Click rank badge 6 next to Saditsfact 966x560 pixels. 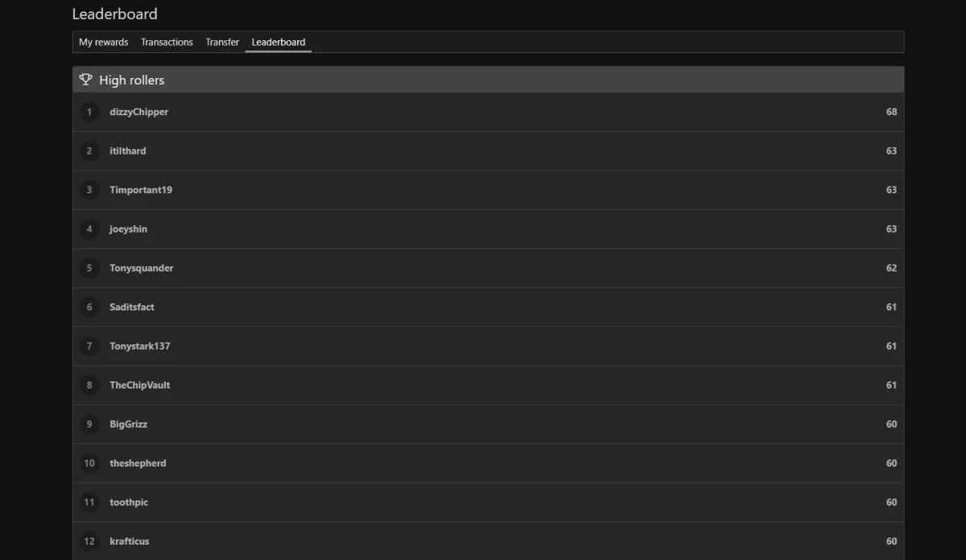pyautogui.click(x=89, y=307)
